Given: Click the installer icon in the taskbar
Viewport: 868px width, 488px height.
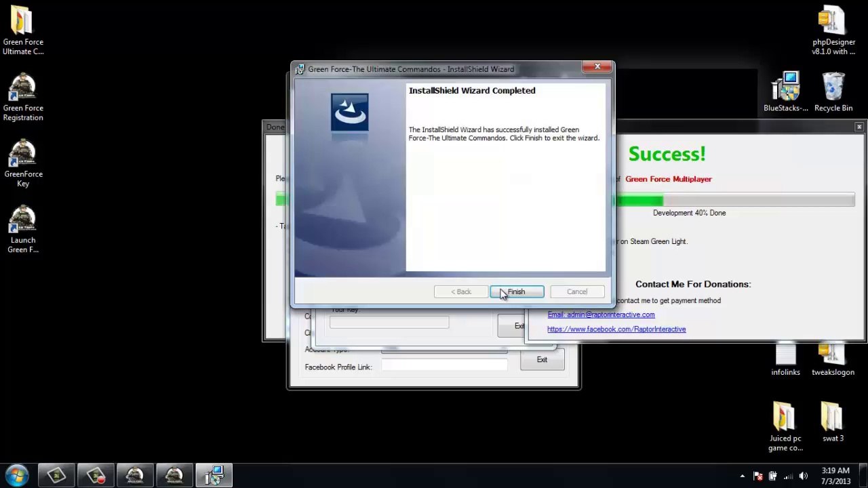Looking at the screenshot, I should 214,476.
